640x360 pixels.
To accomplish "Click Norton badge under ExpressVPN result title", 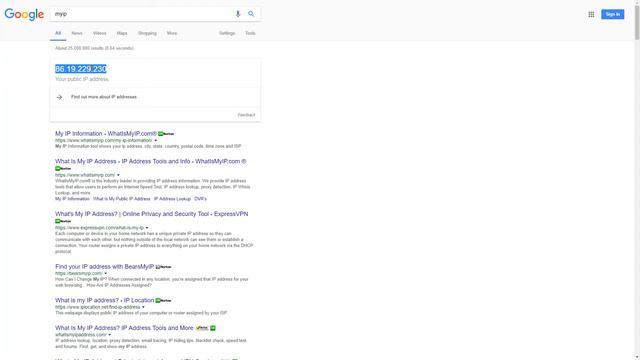I will coord(63,221).
